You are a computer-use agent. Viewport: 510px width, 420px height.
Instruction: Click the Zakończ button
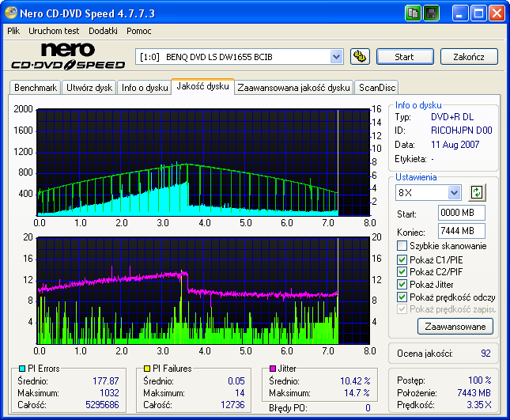[x=469, y=57]
